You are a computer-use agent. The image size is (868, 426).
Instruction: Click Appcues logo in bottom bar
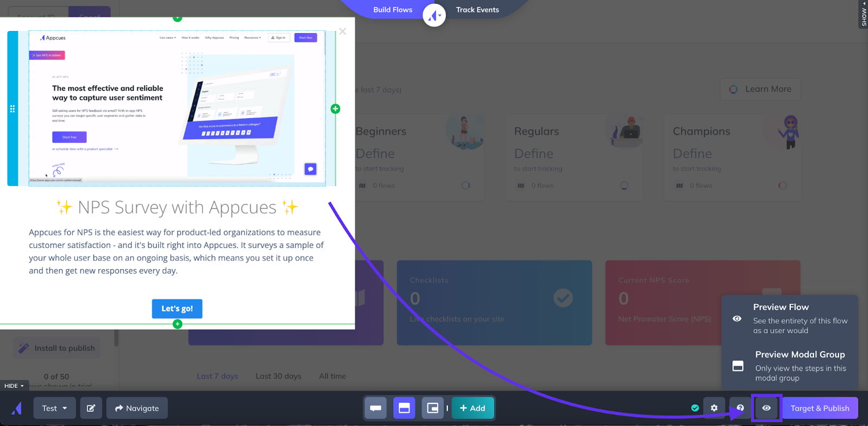click(x=17, y=408)
